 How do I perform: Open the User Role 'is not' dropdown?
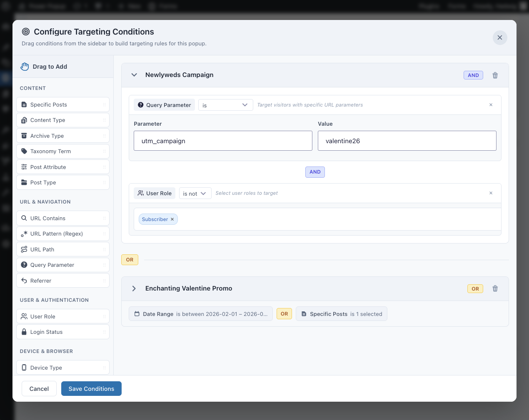click(195, 194)
